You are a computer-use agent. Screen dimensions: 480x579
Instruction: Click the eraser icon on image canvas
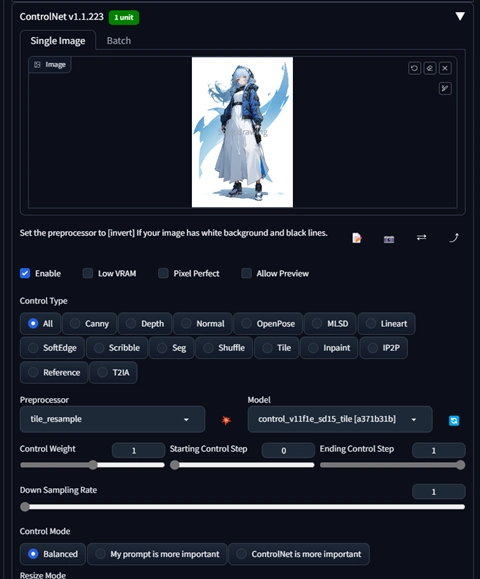tap(430, 68)
